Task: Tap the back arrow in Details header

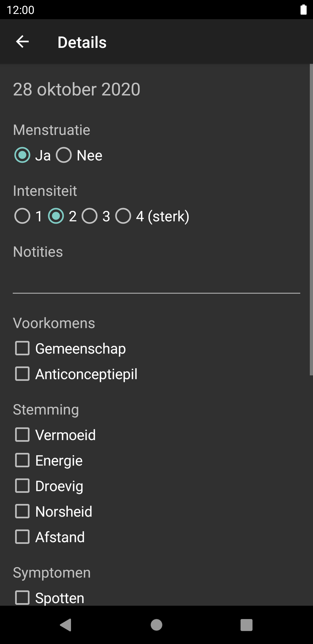Action: pos(22,42)
